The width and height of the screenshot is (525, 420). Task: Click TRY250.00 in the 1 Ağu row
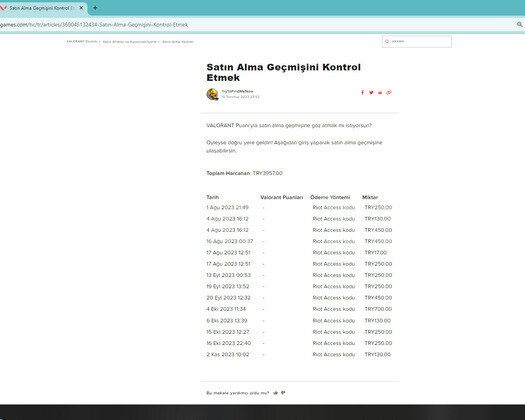point(378,207)
